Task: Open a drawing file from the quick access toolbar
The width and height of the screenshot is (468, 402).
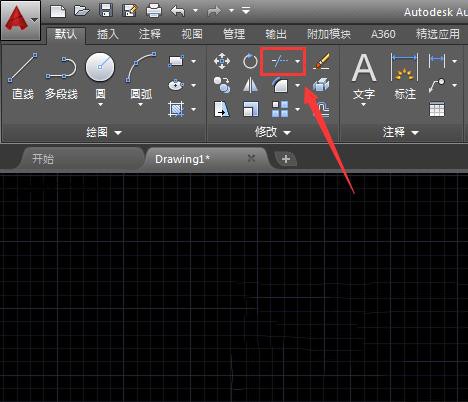Action: tap(81, 11)
